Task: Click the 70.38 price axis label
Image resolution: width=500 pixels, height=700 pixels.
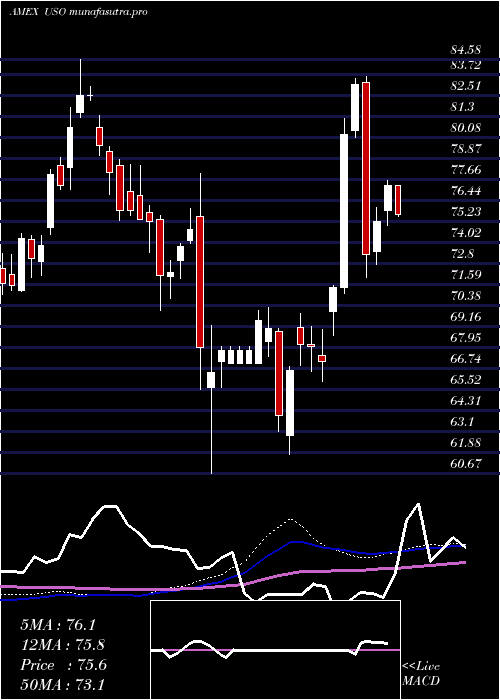Action: pyautogui.click(x=466, y=295)
